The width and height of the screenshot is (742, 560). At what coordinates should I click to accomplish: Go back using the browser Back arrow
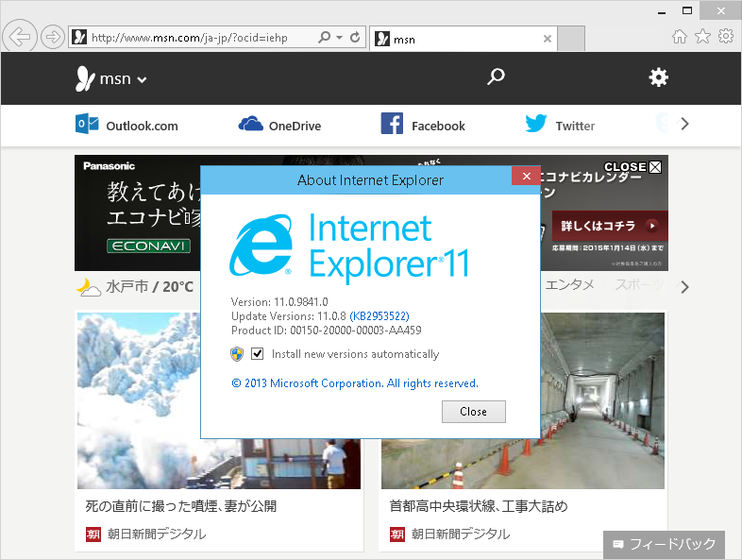coord(20,36)
